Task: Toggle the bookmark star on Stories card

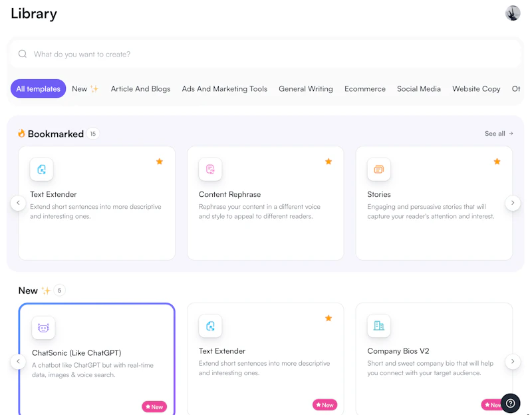Action: [497, 162]
